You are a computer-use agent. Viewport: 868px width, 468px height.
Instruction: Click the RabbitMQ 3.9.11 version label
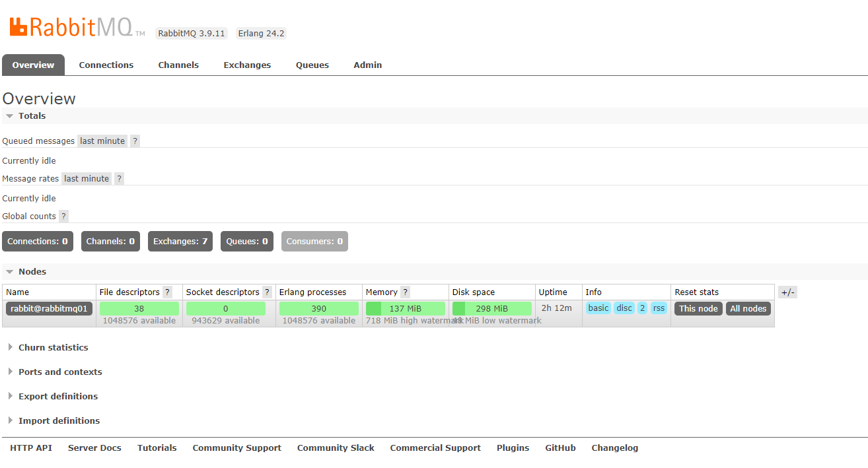(x=192, y=33)
